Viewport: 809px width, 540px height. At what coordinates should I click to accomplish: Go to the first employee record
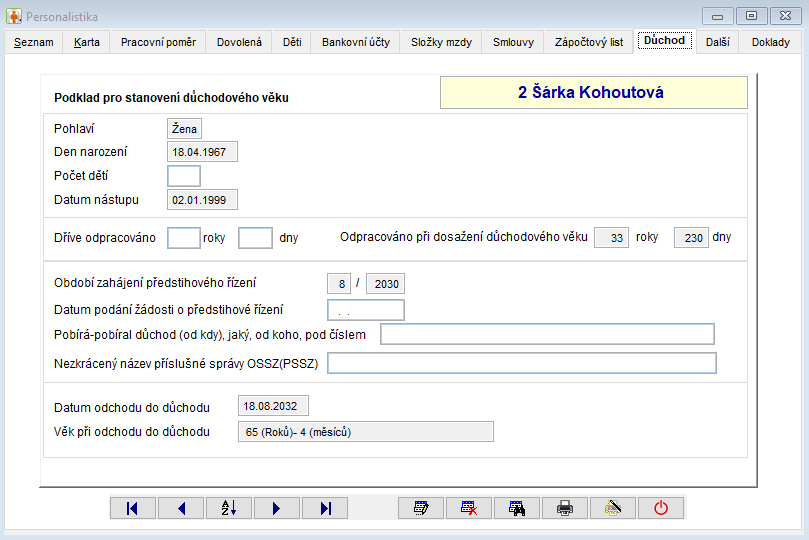(x=133, y=508)
